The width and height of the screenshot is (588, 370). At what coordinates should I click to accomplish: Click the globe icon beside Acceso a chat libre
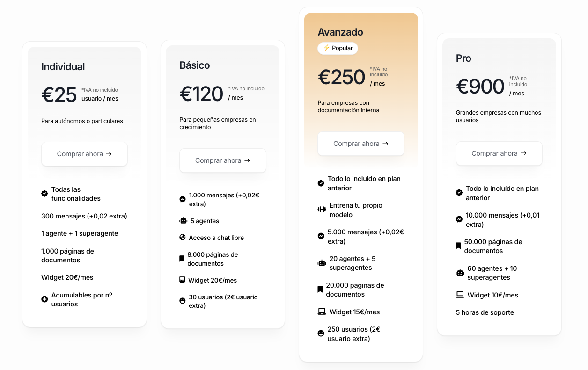coord(183,238)
